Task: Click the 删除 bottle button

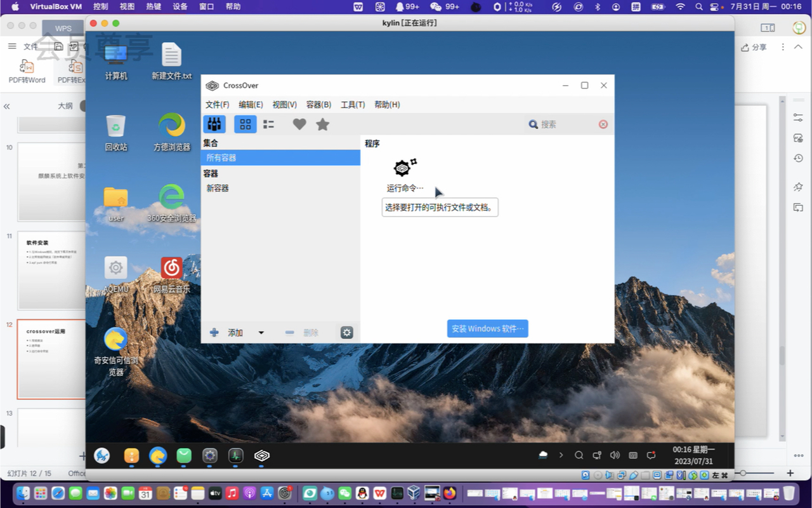Action: click(301, 333)
